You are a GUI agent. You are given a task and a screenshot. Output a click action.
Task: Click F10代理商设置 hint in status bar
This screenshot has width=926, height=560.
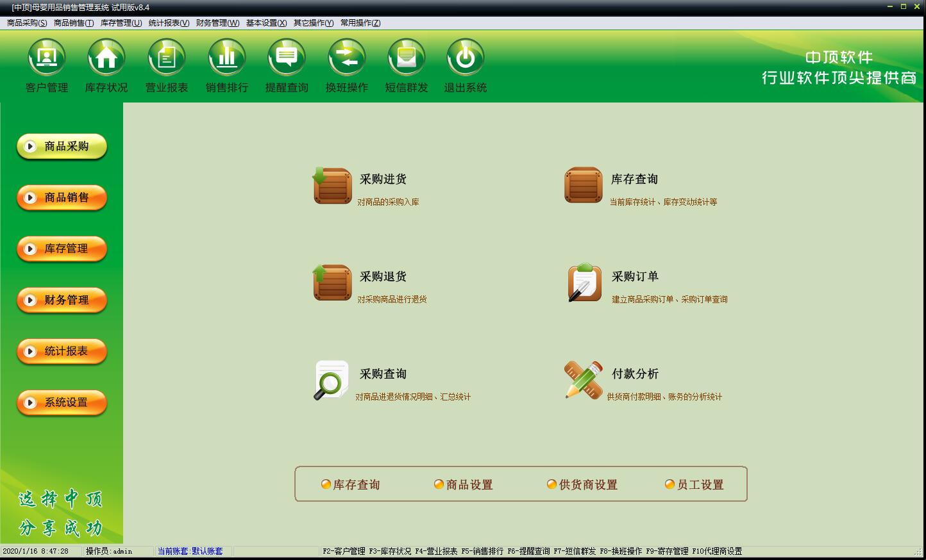[717, 551]
